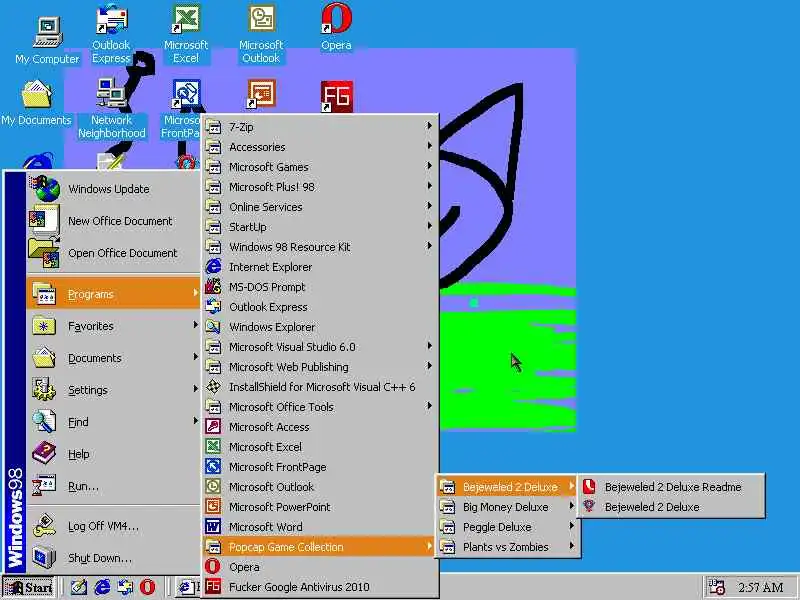The width and height of the screenshot is (800, 600).
Task: Expand the Settings submenu
Action: pyautogui.click(x=113, y=390)
